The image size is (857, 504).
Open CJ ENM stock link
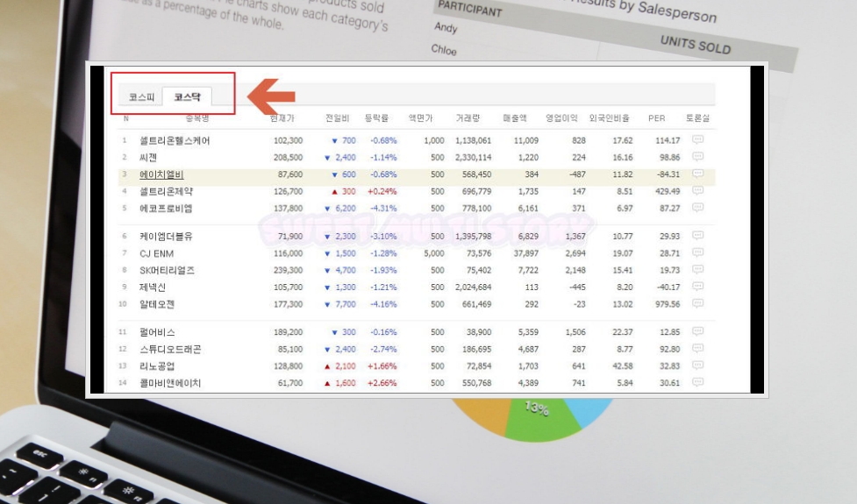click(156, 253)
